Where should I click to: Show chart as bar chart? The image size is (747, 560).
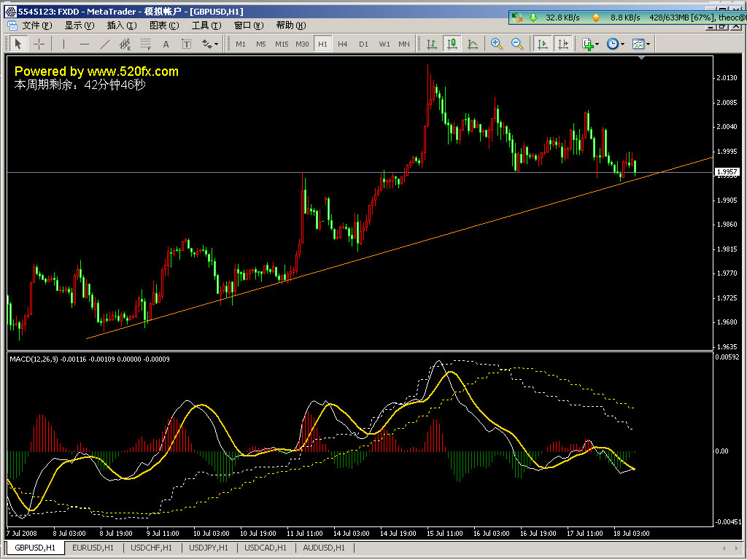click(432, 44)
